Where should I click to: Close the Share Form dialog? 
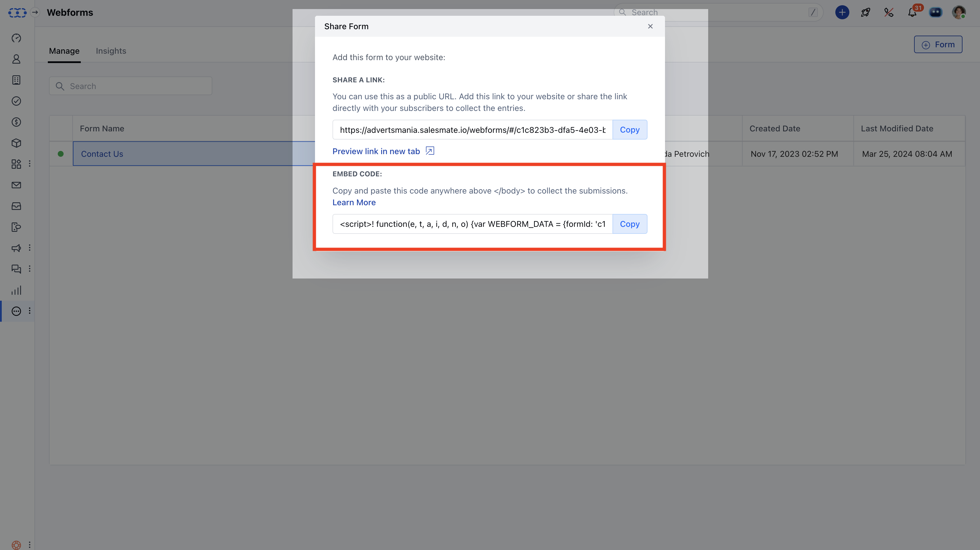[650, 26]
